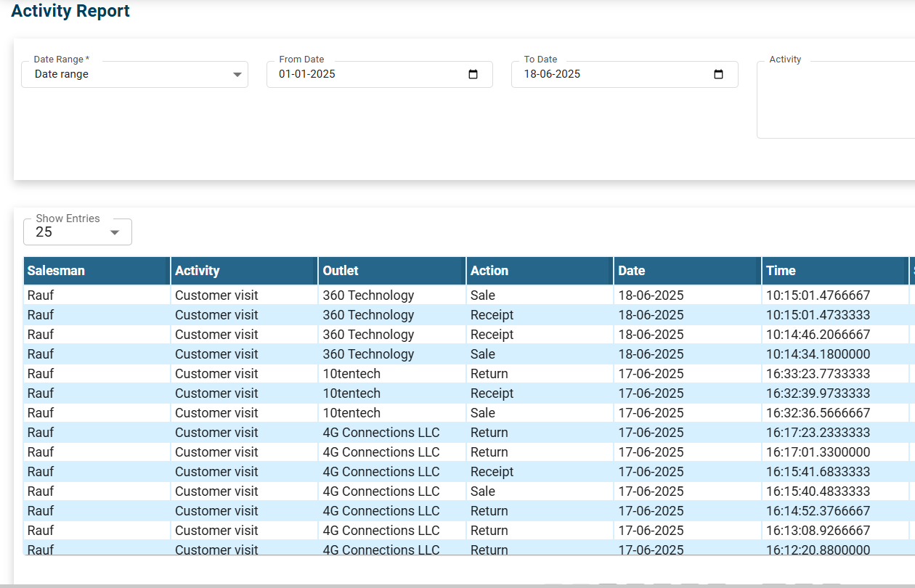Click the Action column header
The image size is (915, 588).
489,271
